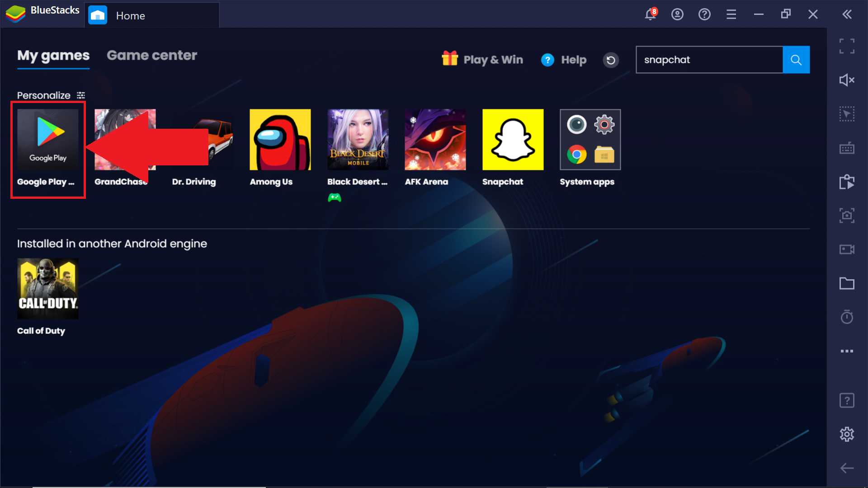This screenshot has width=868, height=488.
Task: Click the install APK icon
Action: click(847, 182)
